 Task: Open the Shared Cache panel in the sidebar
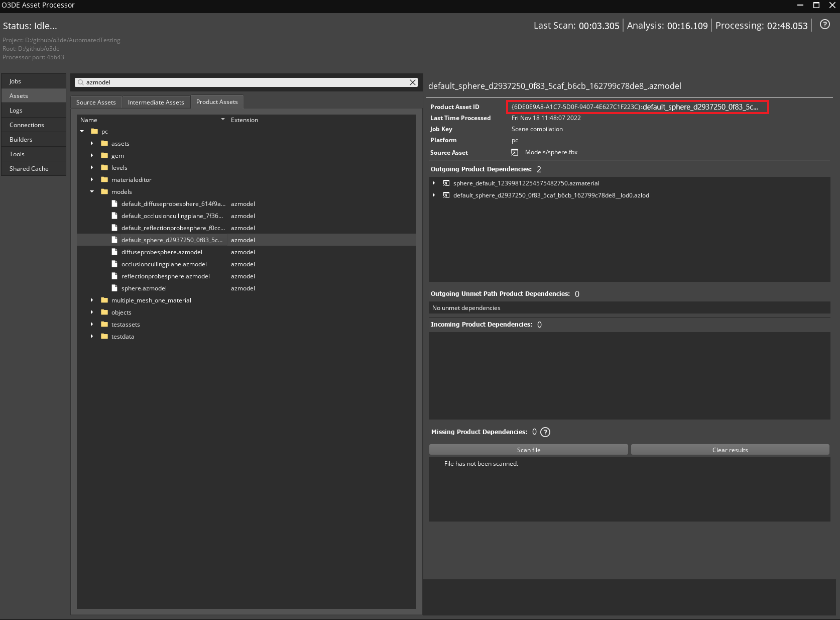point(29,168)
